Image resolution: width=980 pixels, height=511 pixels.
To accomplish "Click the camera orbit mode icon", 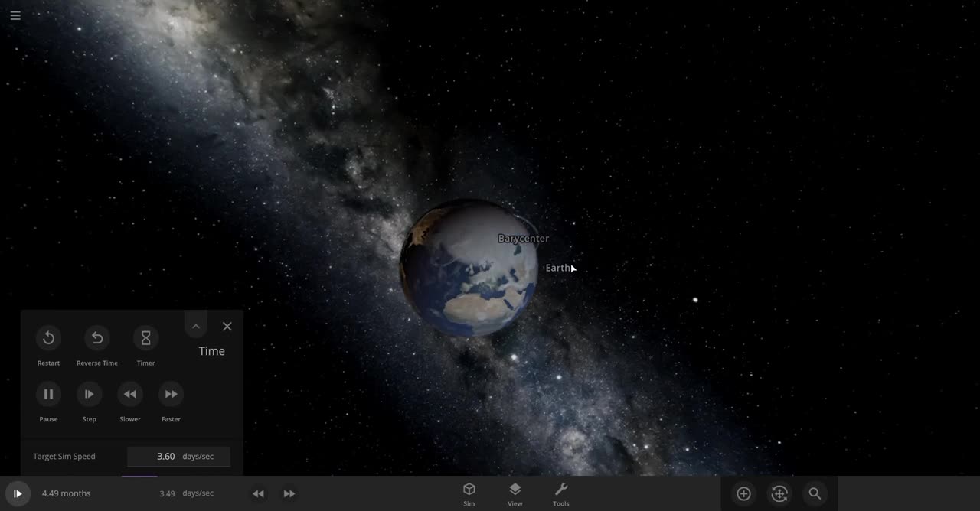I will coord(779,494).
